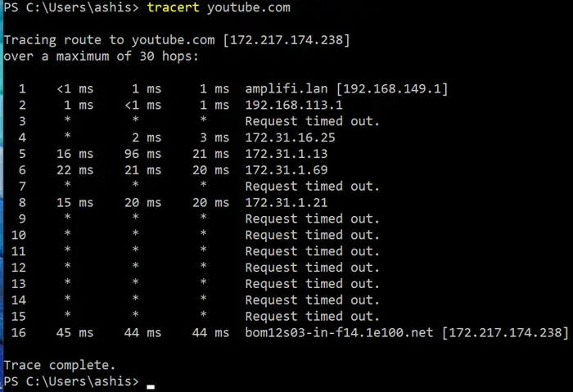
Task: Click amplifi.lan hostname on hop 1
Action: pyautogui.click(x=286, y=88)
